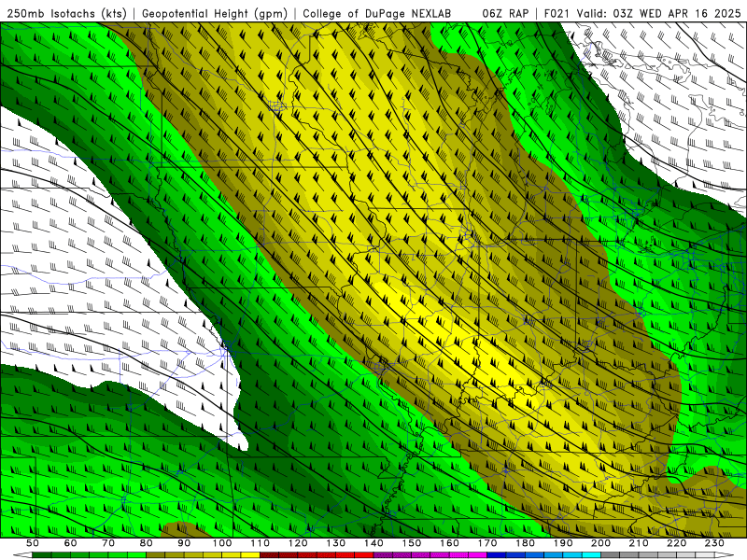Click the '210' legend label

[x=639, y=543]
